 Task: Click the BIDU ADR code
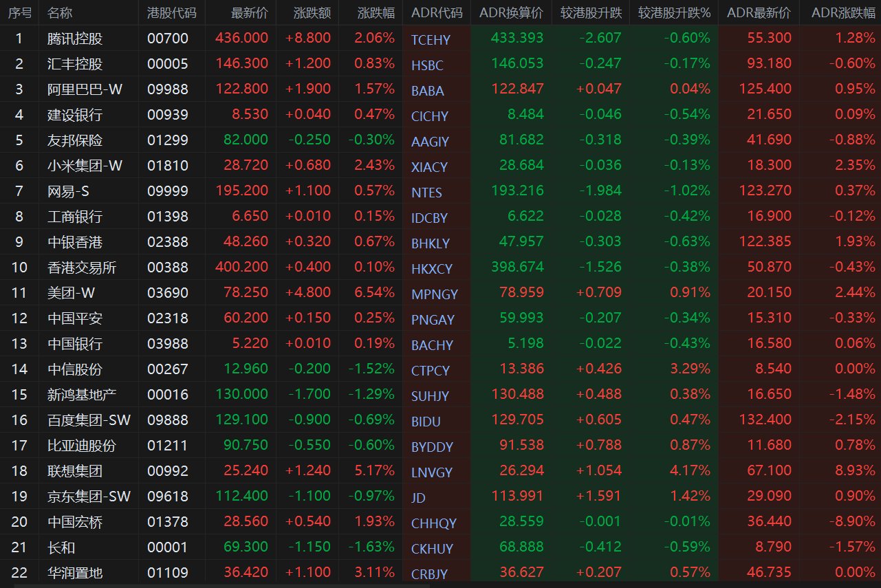point(426,422)
